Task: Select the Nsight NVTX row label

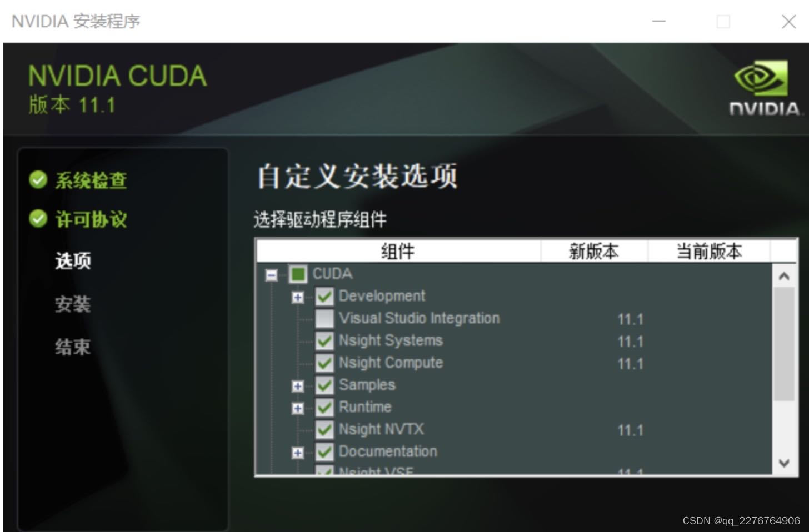Action: [x=381, y=429]
